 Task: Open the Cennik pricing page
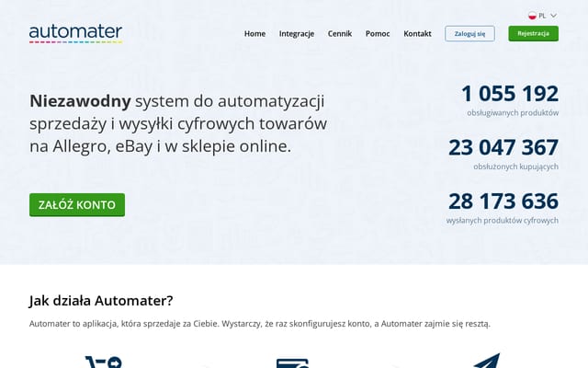(340, 34)
